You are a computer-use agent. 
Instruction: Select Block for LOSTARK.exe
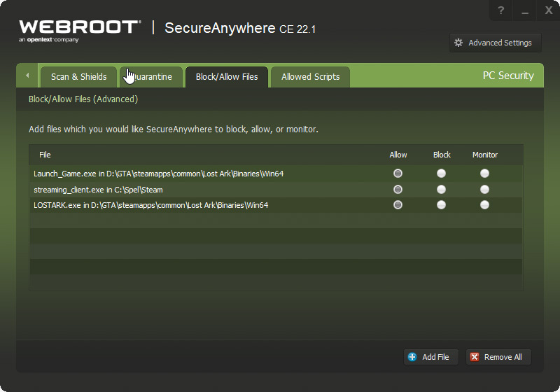coord(442,205)
